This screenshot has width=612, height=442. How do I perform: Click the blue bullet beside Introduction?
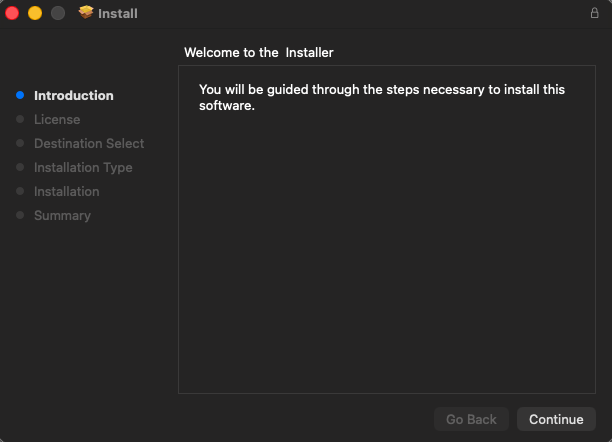click(x=20, y=96)
